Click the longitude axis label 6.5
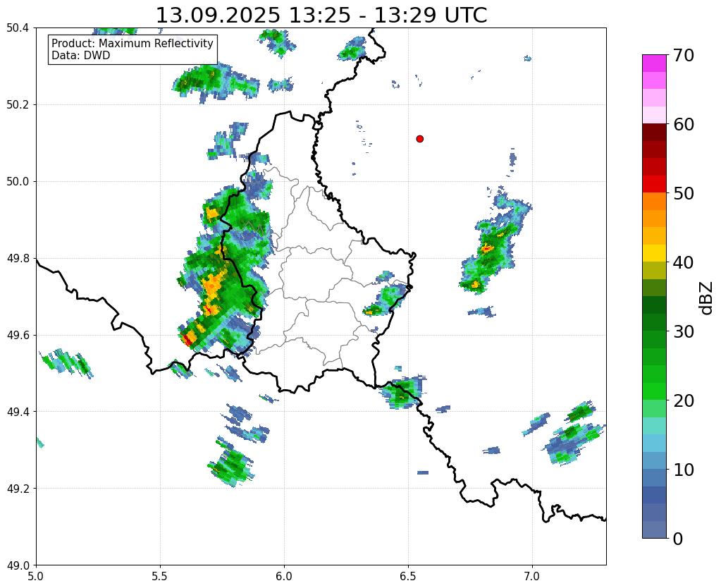 tap(408, 576)
